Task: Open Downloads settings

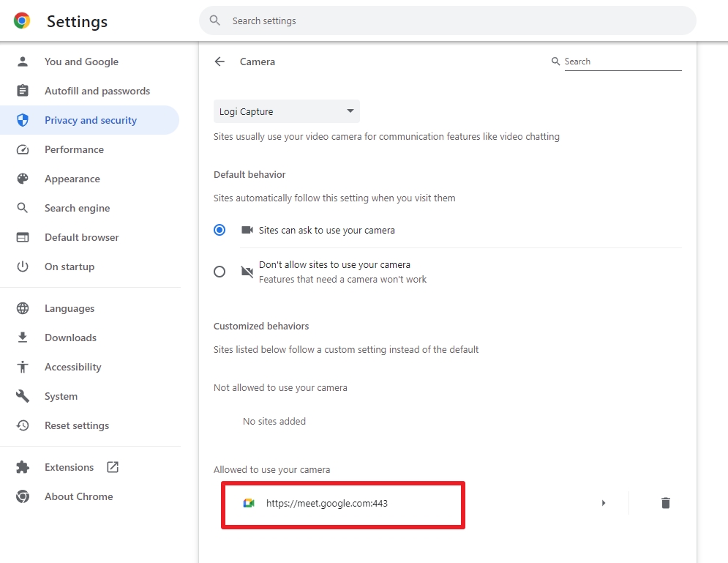Action: pyautogui.click(x=70, y=338)
